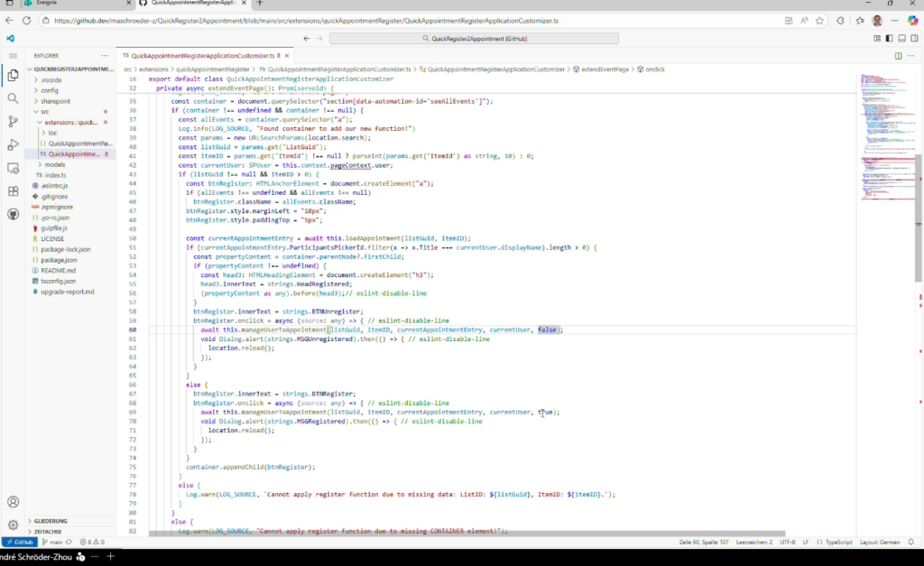The width and height of the screenshot is (924, 566).
Task: Open the Extensions view
Action: [x=13, y=191]
